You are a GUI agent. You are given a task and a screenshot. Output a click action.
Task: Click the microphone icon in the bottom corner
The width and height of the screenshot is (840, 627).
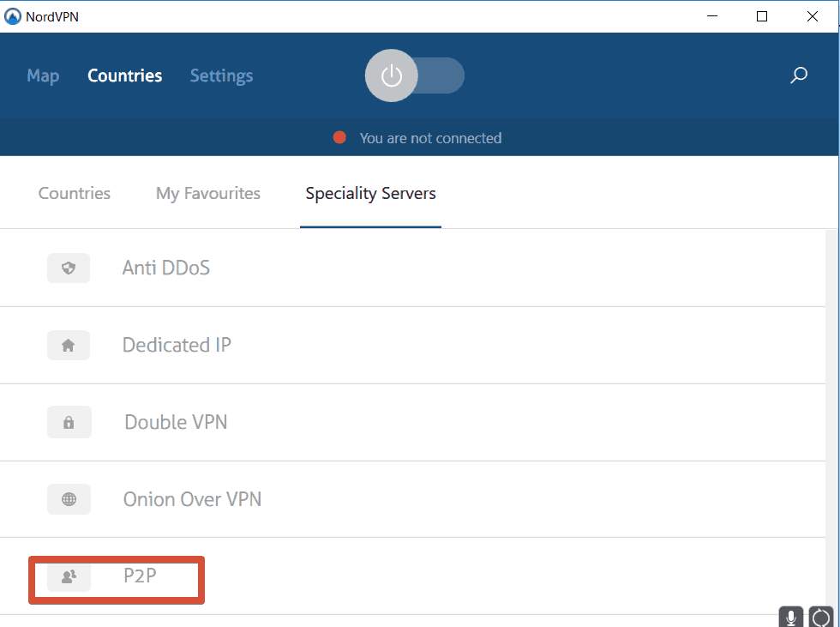pyautogui.click(x=790, y=617)
